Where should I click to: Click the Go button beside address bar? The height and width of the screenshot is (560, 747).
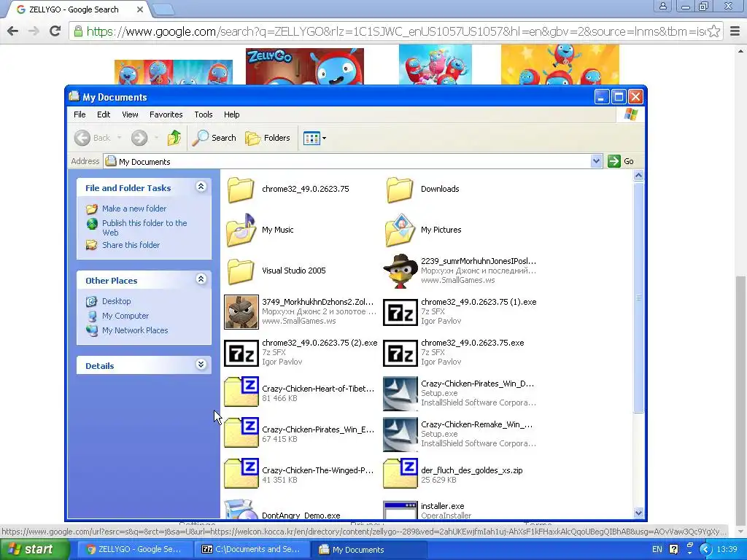[x=622, y=161]
